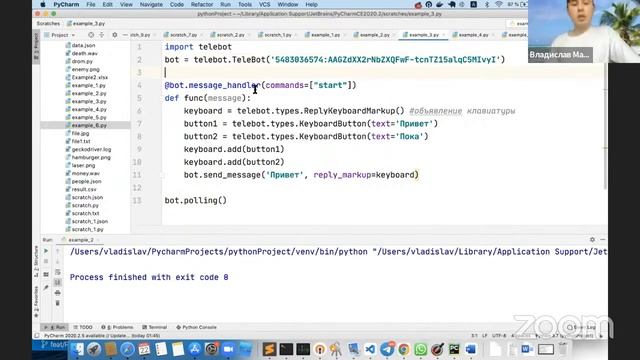
Task: Click Select Opened File target icon
Action: [91, 35]
